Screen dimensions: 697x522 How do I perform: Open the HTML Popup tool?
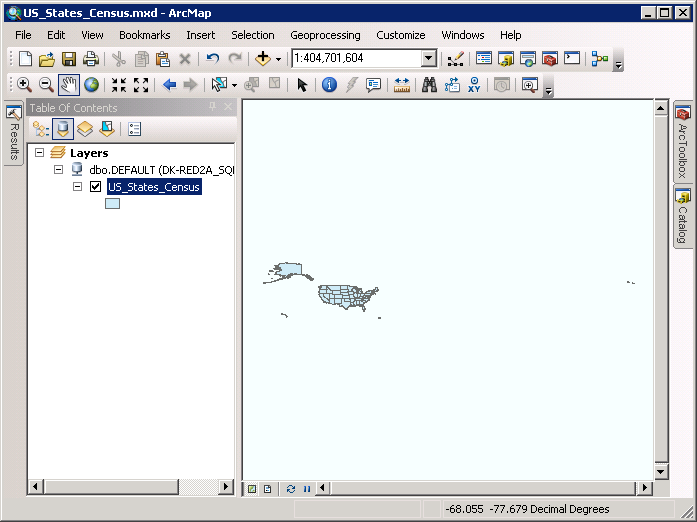click(373, 84)
